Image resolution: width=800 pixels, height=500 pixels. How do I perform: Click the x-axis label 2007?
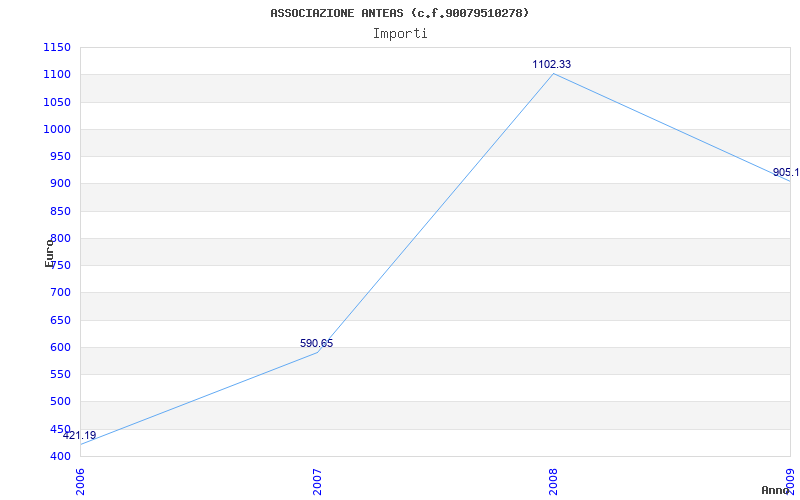[x=317, y=482]
